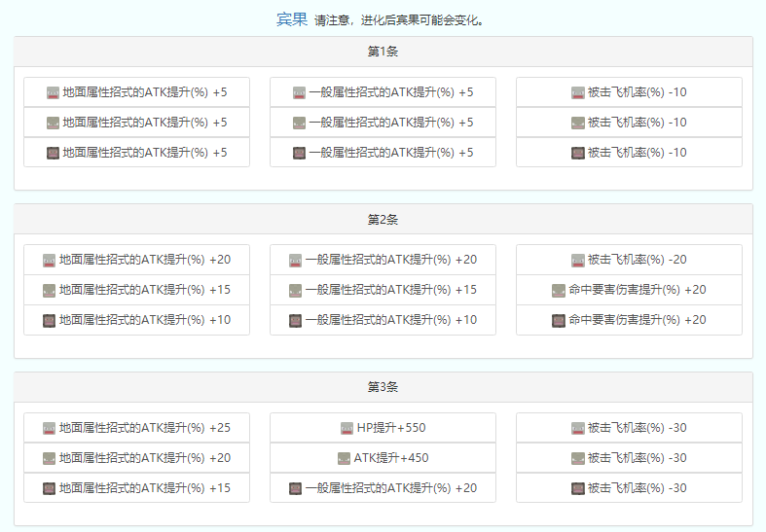Select the 第1条 section header
Viewport: 766px width, 532px height.
tap(383, 52)
